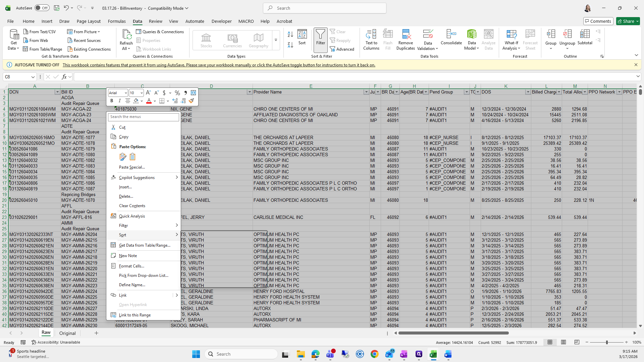Click the Share button
This screenshot has height=362, width=644.
click(626, 21)
